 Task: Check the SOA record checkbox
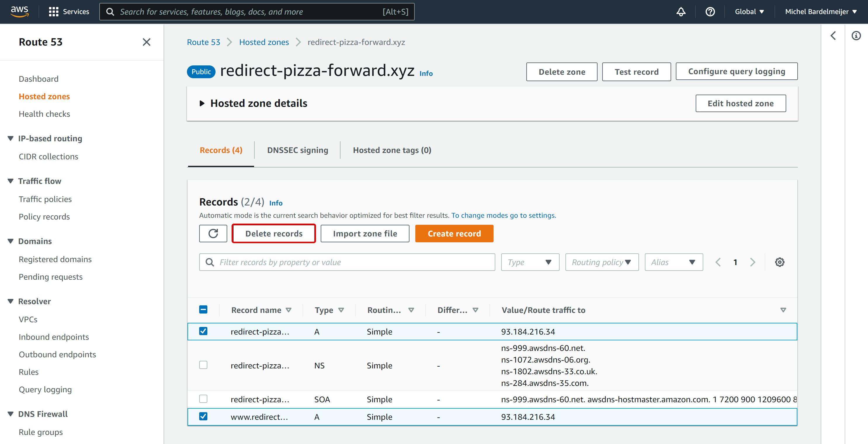(203, 399)
